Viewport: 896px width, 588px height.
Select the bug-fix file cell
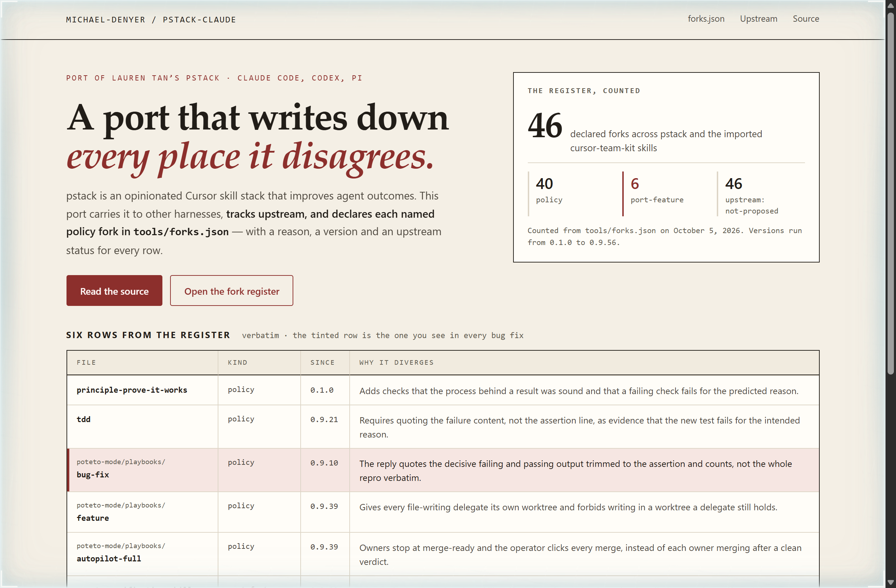tap(142, 470)
